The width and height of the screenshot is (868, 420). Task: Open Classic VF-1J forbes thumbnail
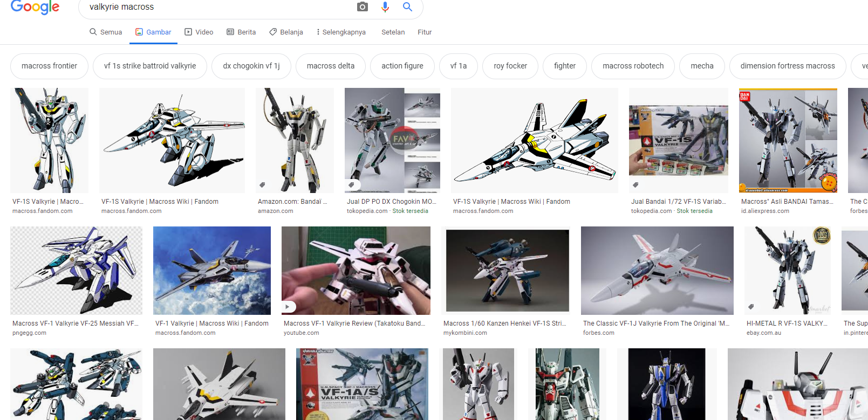point(657,270)
